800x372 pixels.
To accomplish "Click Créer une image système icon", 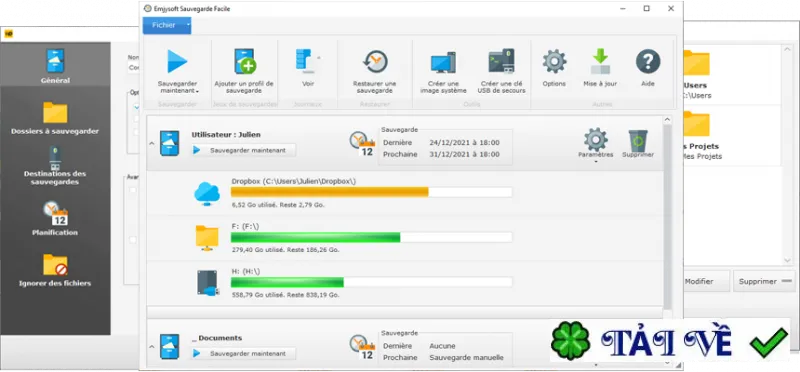I will point(443,62).
